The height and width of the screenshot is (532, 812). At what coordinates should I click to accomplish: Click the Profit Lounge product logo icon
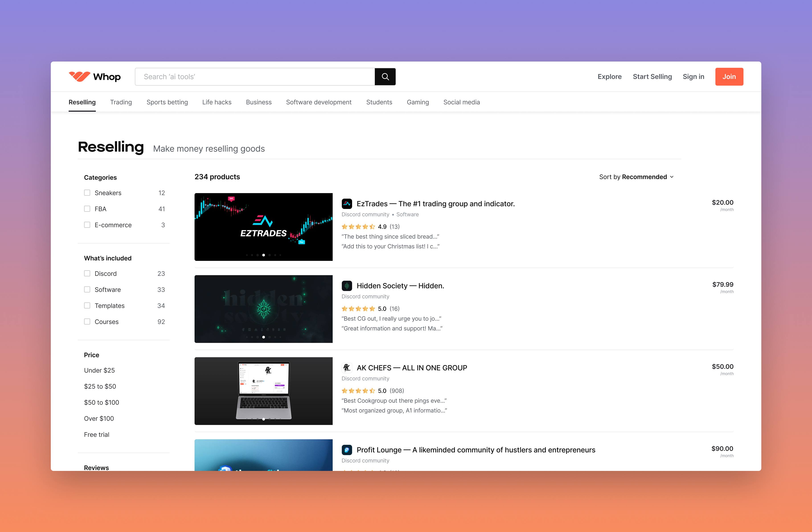347,450
